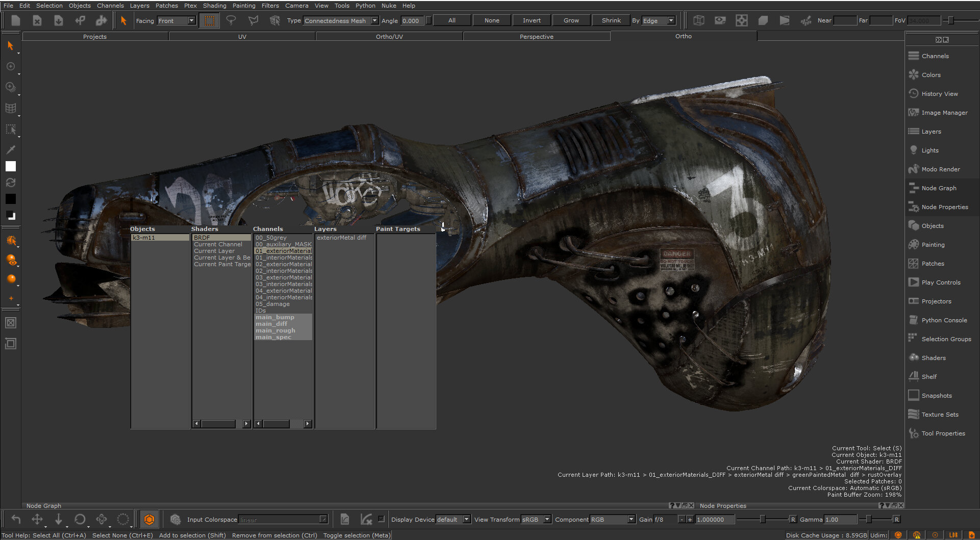Select the lasso selection mode icon
980x540 pixels.
(231, 20)
